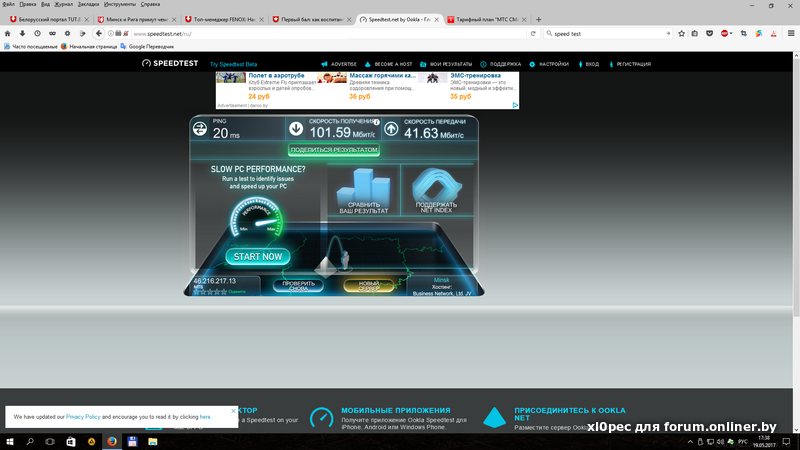Close the Минск и Рига tab
Screen dimensions: 800x450
pos(174,19)
